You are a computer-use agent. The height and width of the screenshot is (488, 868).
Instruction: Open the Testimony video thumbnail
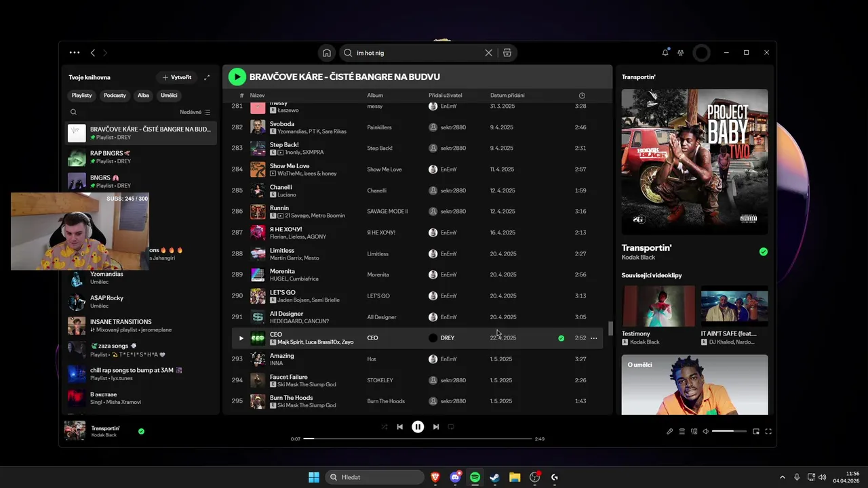tap(659, 306)
